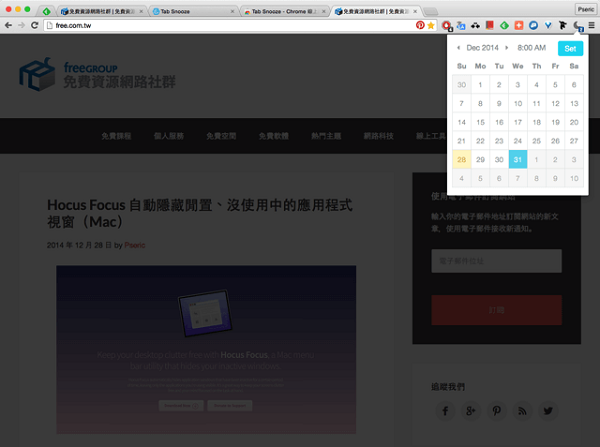
Task: Click the black flag extension icon
Action: (x=562, y=25)
